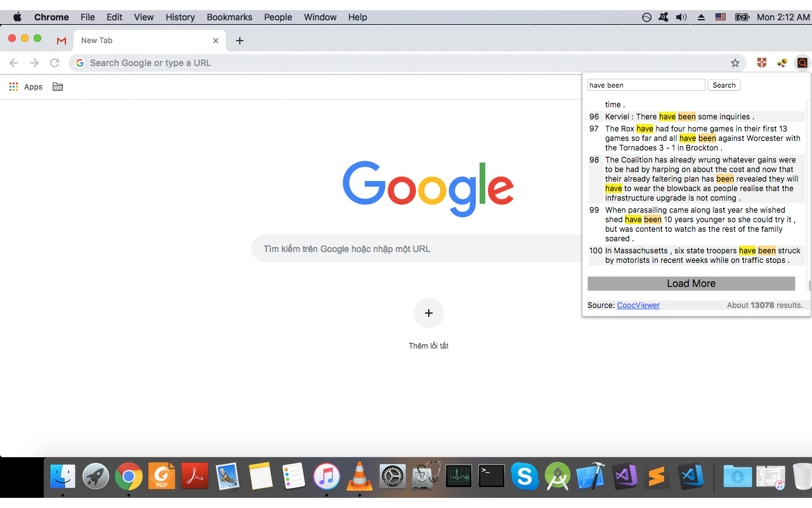Open the CoocViewer orange search extension icon
Screen dimensions: 812x508
click(x=802, y=63)
